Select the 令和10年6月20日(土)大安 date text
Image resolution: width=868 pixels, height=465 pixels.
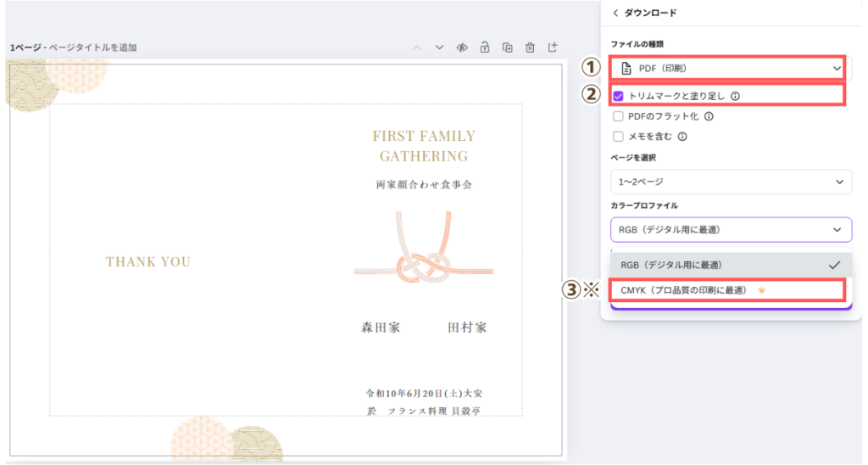click(424, 394)
